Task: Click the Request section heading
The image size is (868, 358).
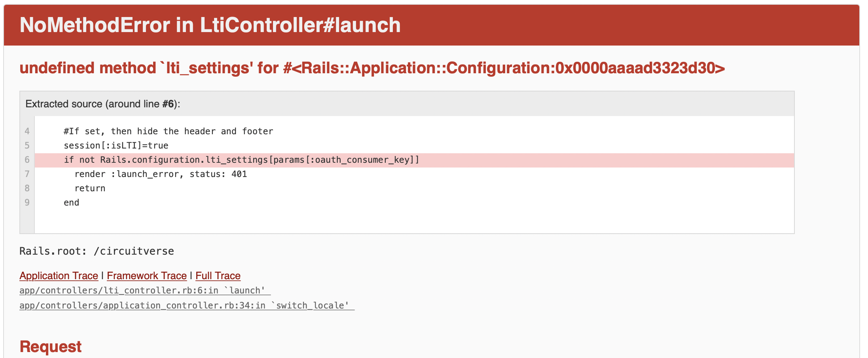Action: (50, 346)
